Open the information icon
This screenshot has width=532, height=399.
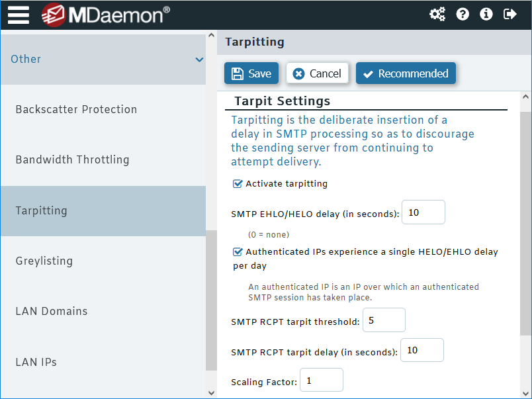[486, 14]
